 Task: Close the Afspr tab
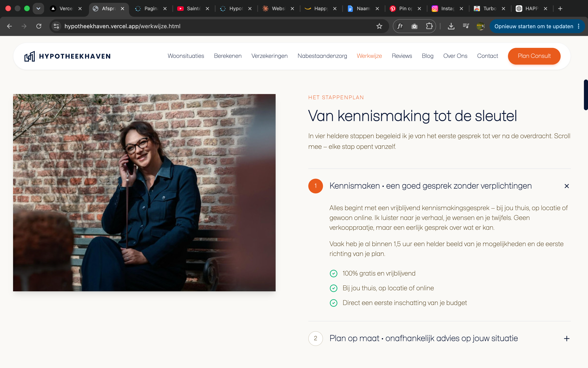tap(122, 9)
